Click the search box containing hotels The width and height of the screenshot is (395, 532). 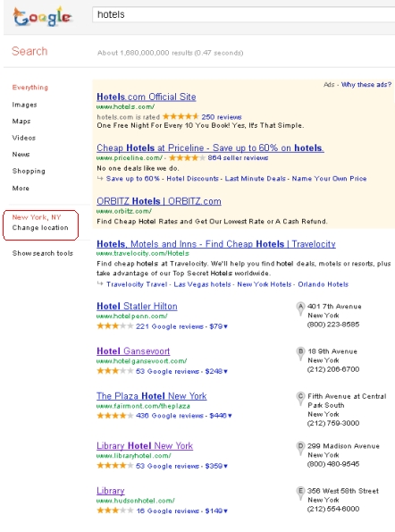[x=243, y=14]
